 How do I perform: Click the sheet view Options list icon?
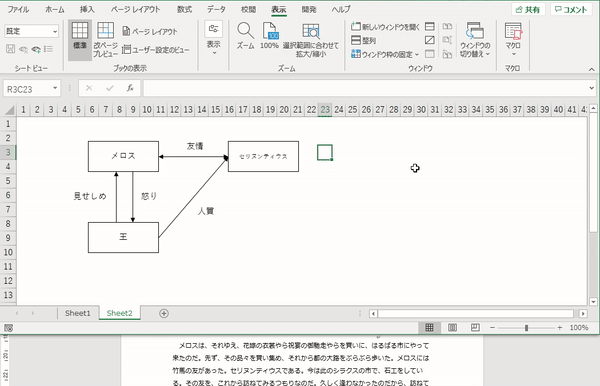pyautogui.click(x=48, y=49)
